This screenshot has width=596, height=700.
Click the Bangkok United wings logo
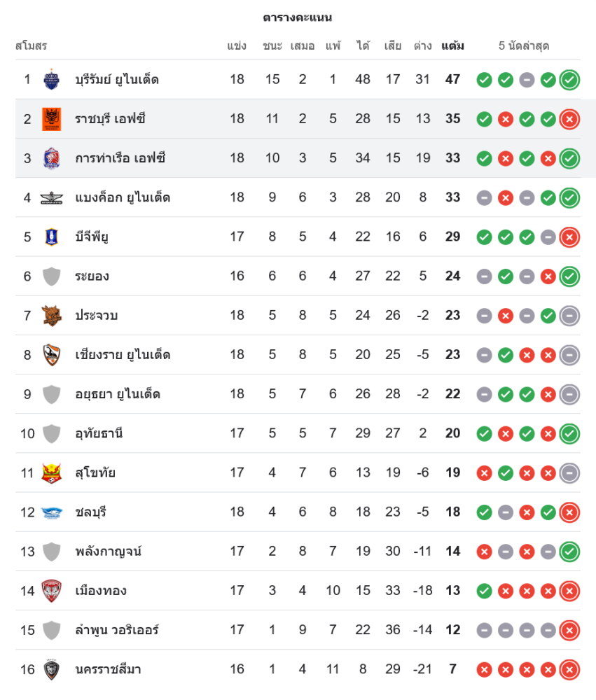pyautogui.click(x=52, y=197)
